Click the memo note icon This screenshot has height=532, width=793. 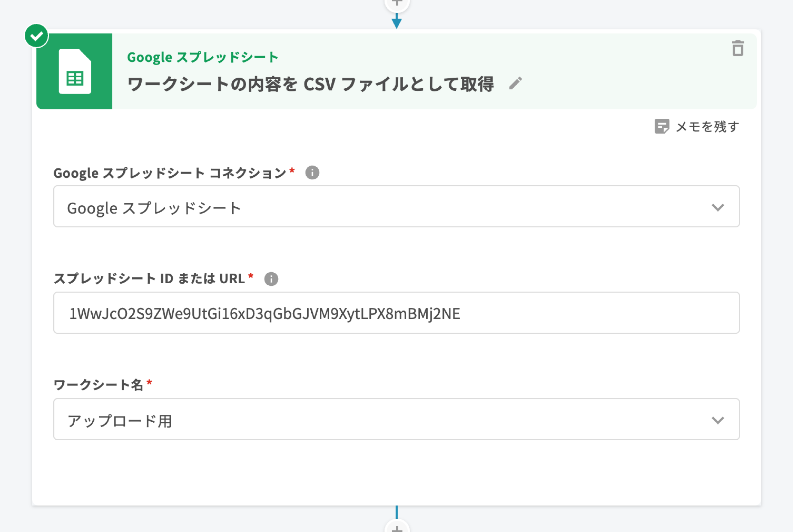pyautogui.click(x=661, y=126)
